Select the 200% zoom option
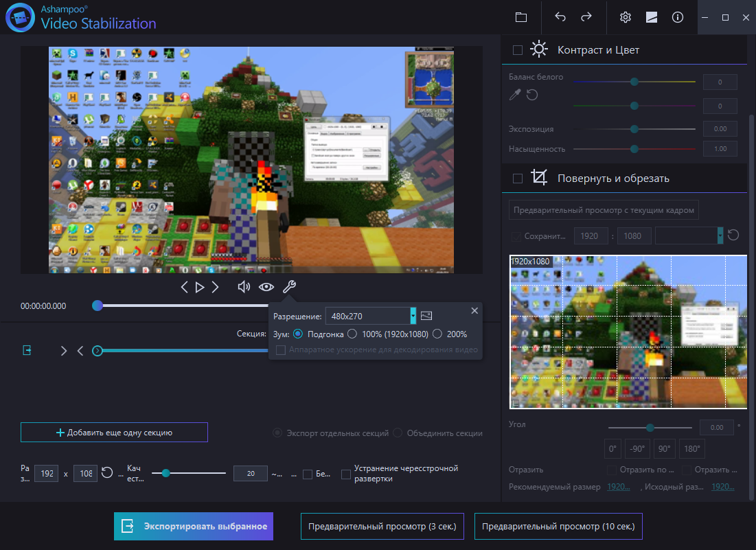 pos(437,334)
